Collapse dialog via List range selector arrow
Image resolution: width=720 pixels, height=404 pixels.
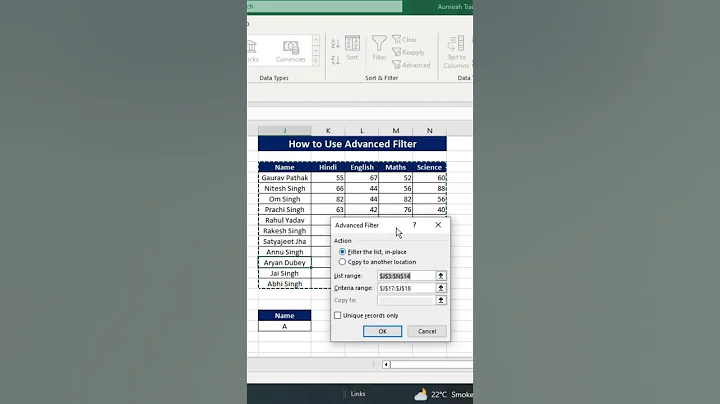440,276
